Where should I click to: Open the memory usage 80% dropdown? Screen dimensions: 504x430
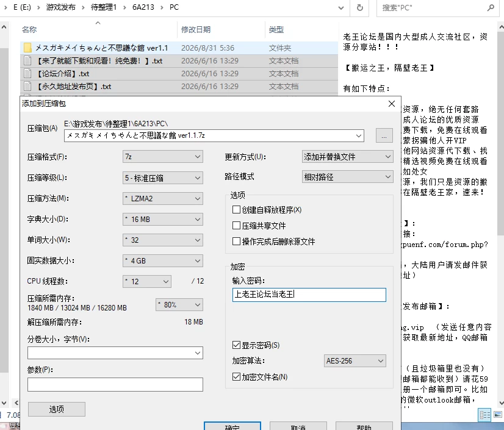179,305
